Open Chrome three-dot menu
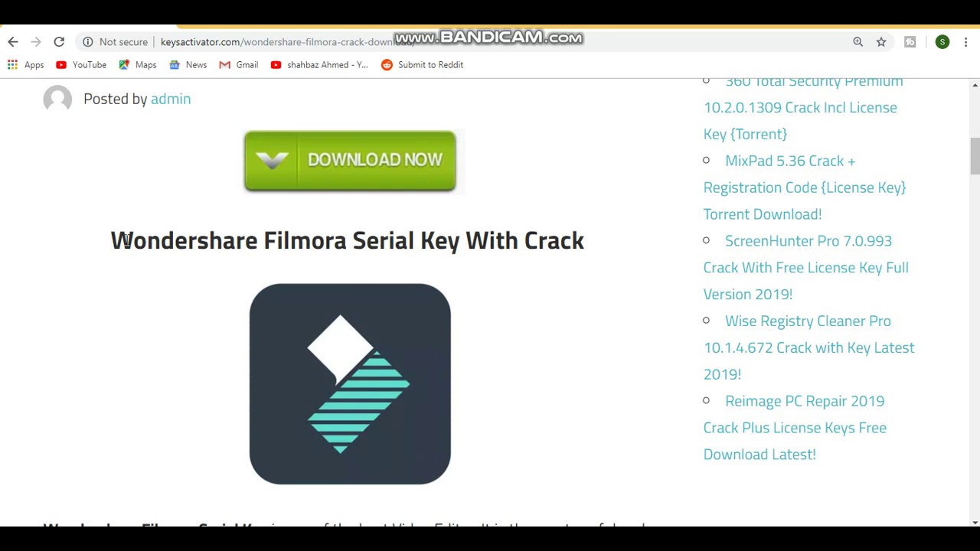This screenshot has width=980, height=551. 966,42
